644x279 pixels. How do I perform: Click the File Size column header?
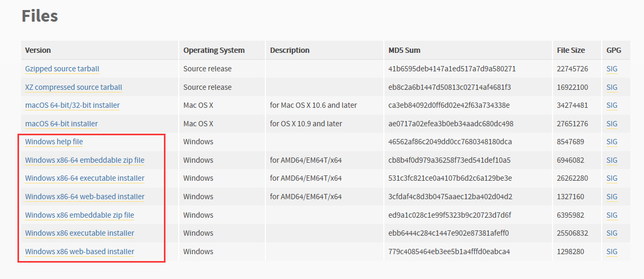tap(571, 50)
